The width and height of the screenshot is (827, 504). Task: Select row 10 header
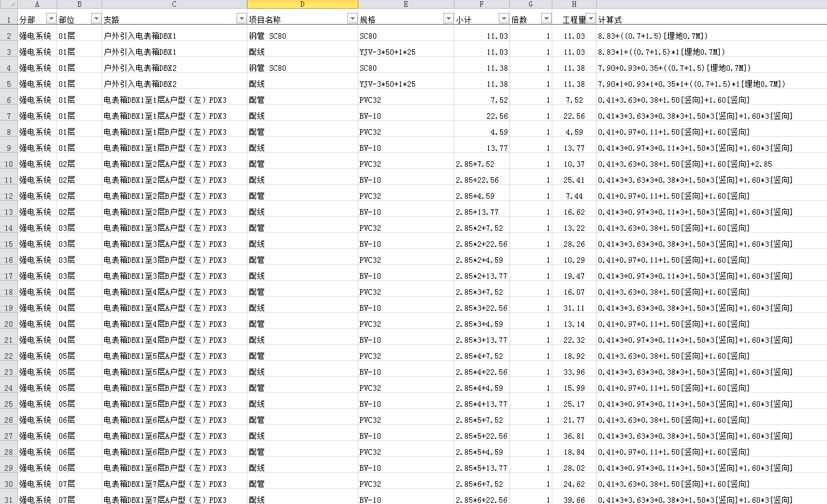tap(9, 164)
